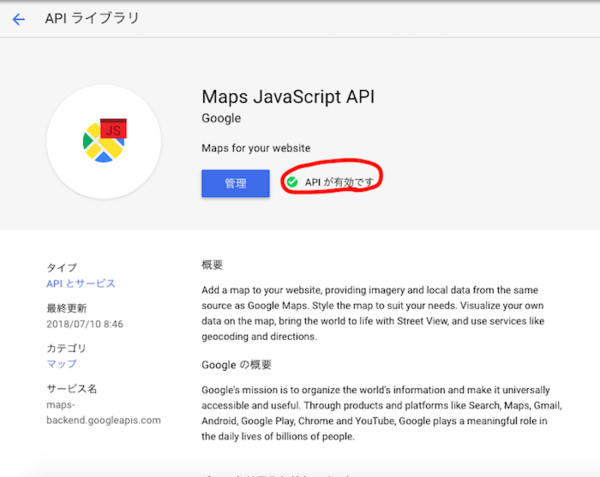Click the blue 管理 button

[235, 183]
